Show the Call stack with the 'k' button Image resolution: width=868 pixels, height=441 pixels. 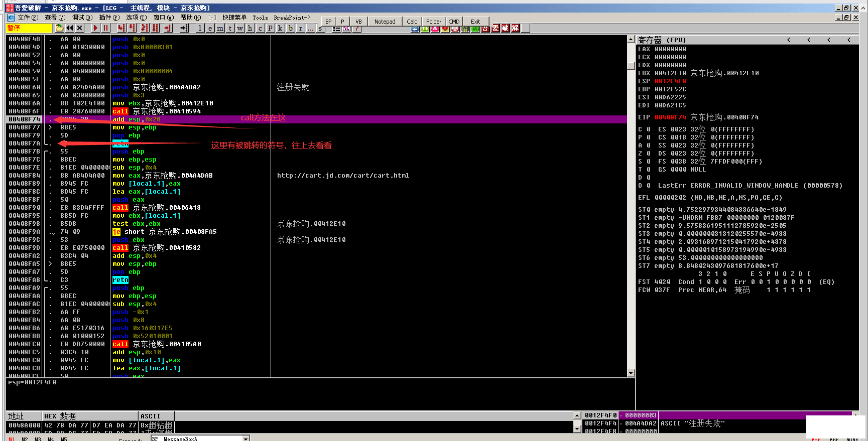[280, 28]
